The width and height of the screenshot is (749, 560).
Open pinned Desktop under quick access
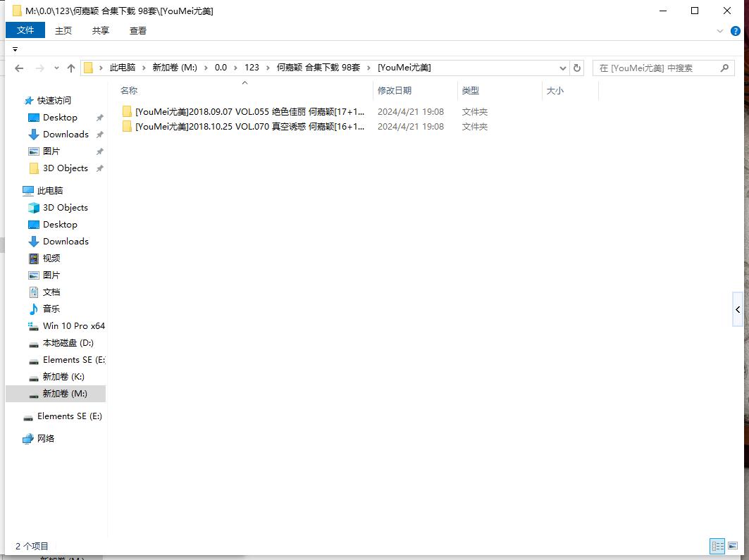click(x=60, y=118)
